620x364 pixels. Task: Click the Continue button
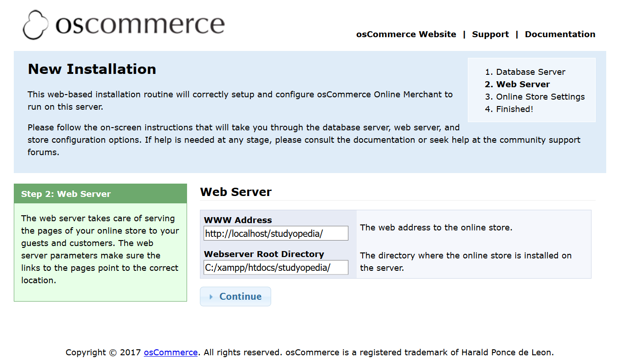[235, 297]
